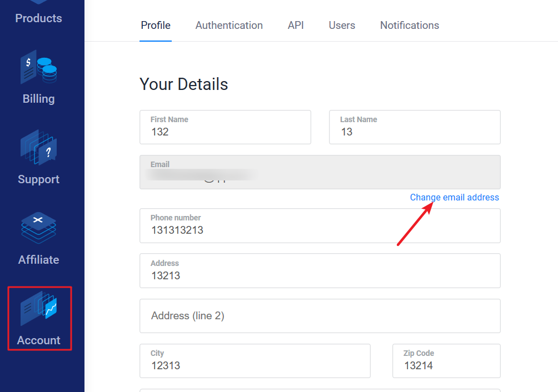Screen dimensions: 558x392
Task: Open the Support question mark icon
Action: 39,148
